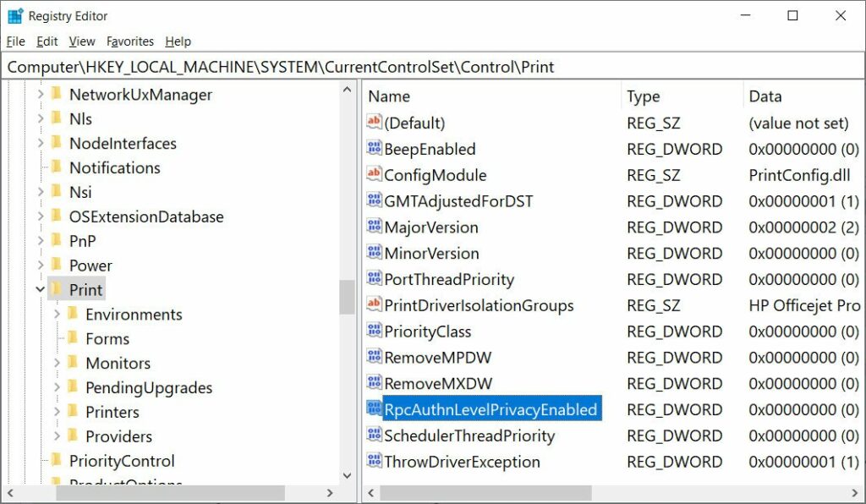
Task: Click the (Default) value string icon
Action: (x=373, y=123)
